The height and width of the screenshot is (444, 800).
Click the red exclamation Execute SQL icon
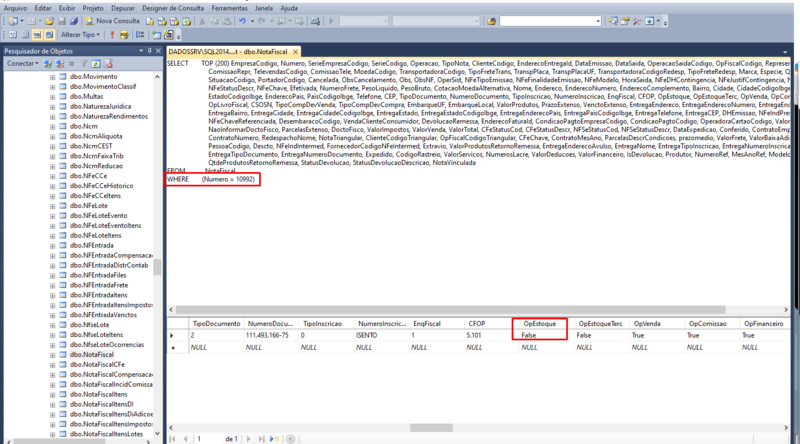pyautogui.click(x=112, y=35)
